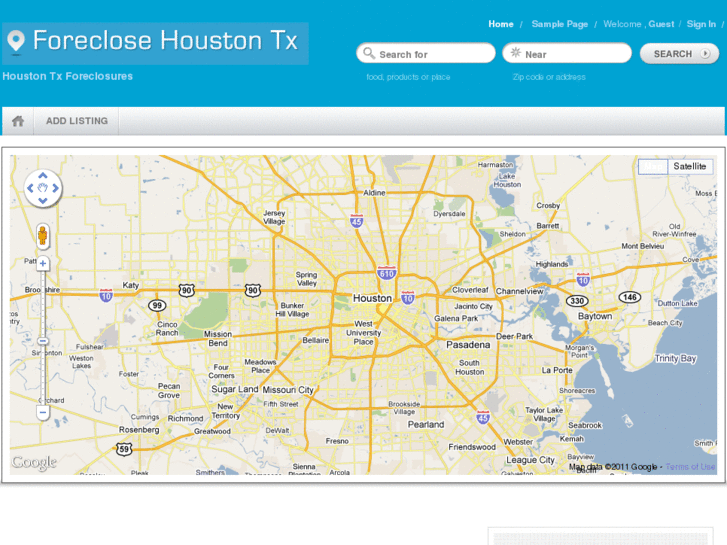The width and height of the screenshot is (727, 545).
Task: Click the 'Pasadena' label on map
Action: [x=468, y=345]
